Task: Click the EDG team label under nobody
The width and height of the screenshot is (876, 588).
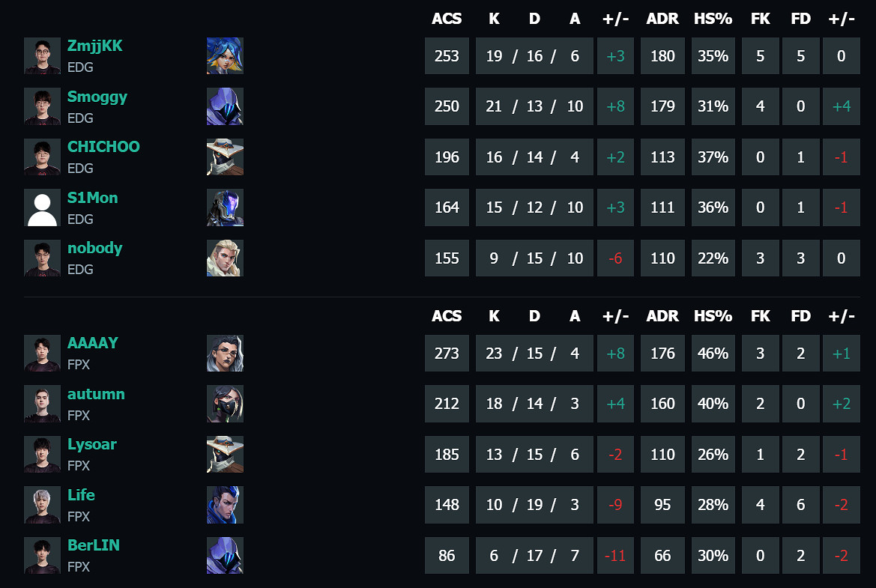Action: click(x=80, y=269)
